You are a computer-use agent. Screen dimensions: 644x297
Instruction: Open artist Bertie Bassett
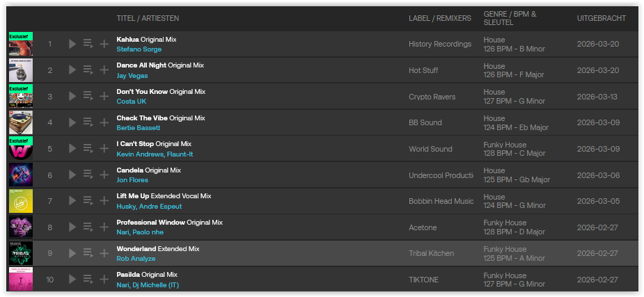click(x=139, y=128)
